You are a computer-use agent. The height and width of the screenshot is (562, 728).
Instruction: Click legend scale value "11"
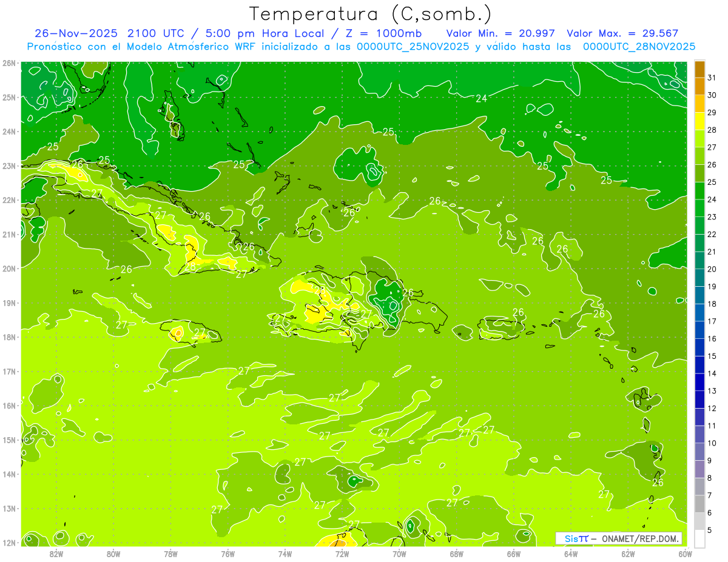pyautogui.click(x=712, y=426)
